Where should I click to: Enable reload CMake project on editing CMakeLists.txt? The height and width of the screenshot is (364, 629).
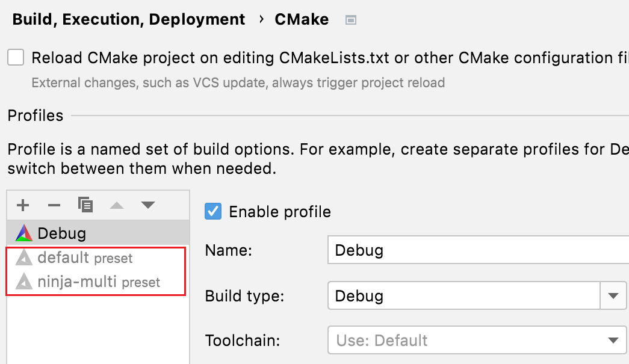pos(15,57)
